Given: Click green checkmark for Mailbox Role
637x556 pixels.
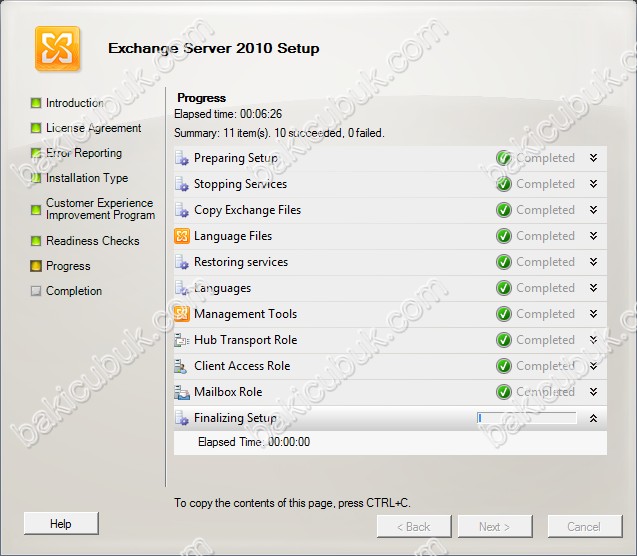Looking at the screenshot, I should tap(504, 392).
